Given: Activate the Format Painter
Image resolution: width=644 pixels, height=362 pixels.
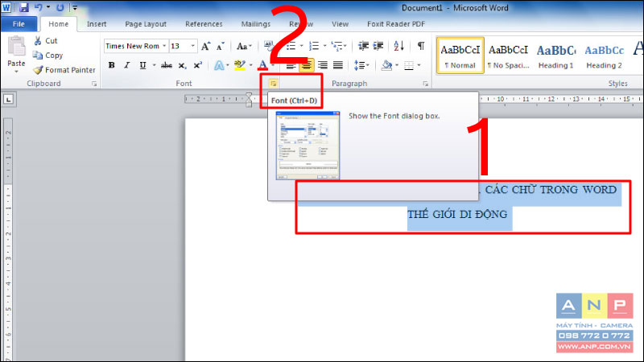Looking at the screenshot, I should (64, 70).
